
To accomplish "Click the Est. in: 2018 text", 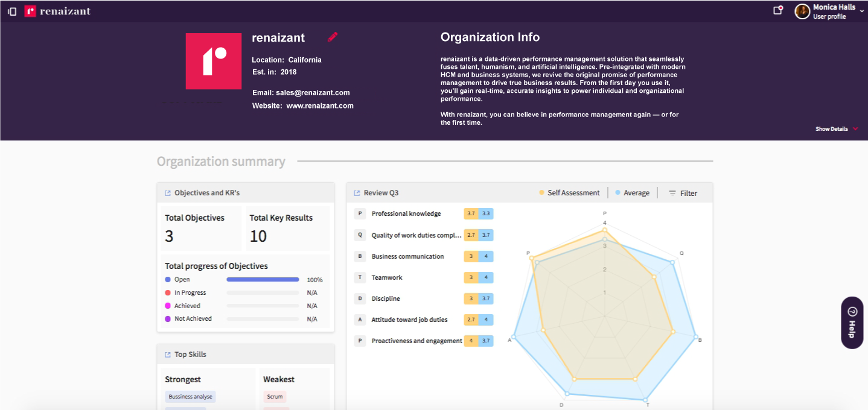I will (x=275, y=72).
